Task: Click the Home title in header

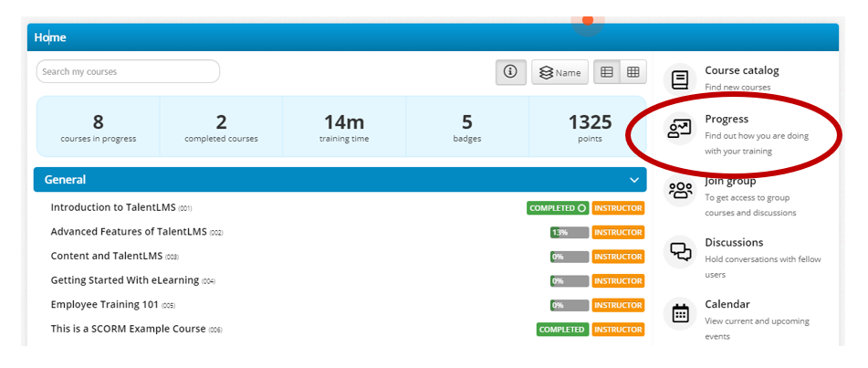Action: coord(50,37)
